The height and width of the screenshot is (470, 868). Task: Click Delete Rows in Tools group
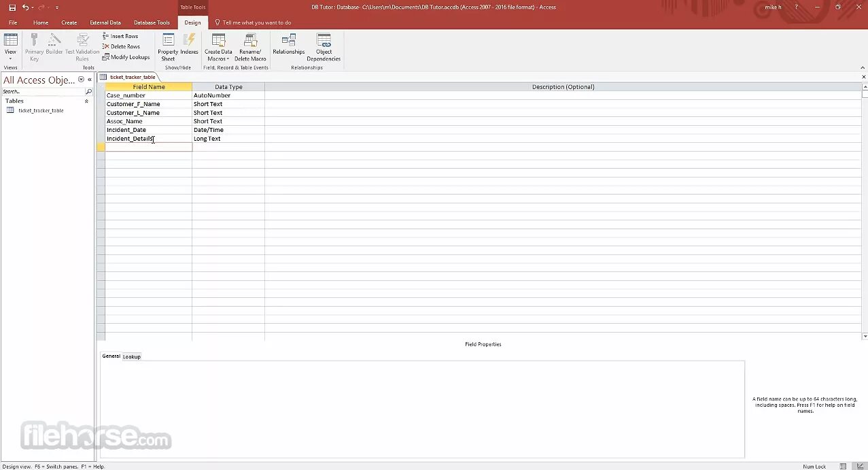tap(121, 47)
